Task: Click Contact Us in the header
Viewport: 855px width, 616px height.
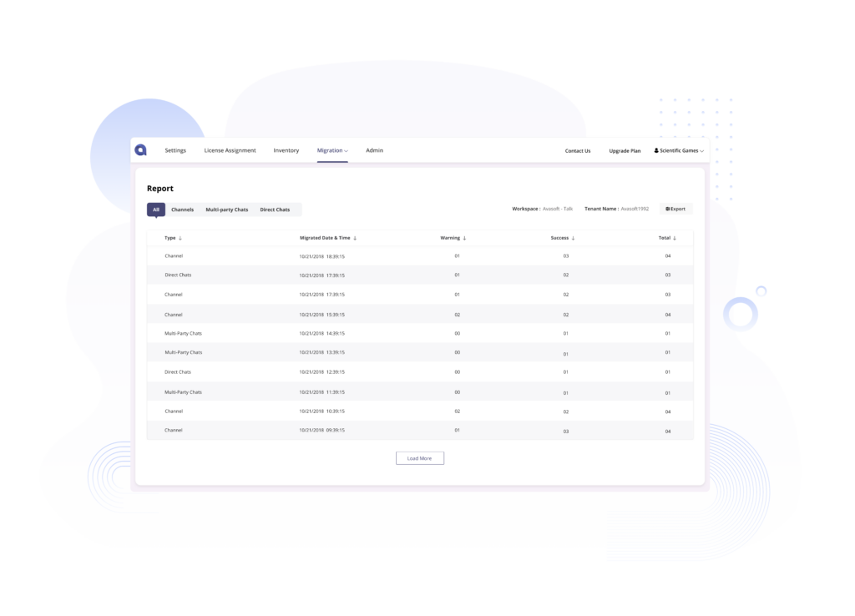Action: coord(578,150)
